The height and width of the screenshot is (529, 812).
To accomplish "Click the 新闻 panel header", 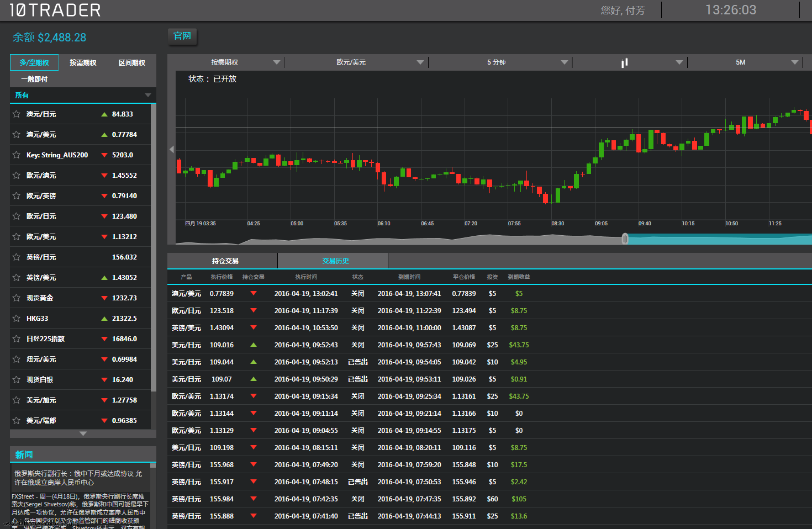I will click(x=83, y=454).
